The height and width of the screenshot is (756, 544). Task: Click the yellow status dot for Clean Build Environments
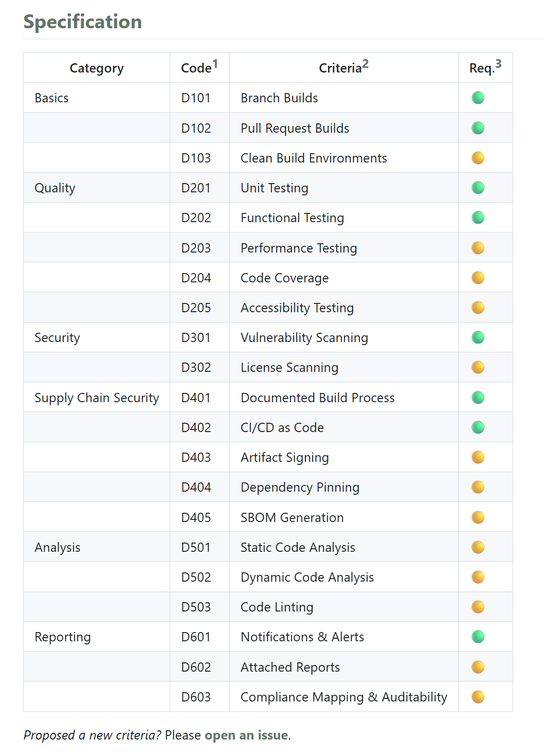click(478, 158)
